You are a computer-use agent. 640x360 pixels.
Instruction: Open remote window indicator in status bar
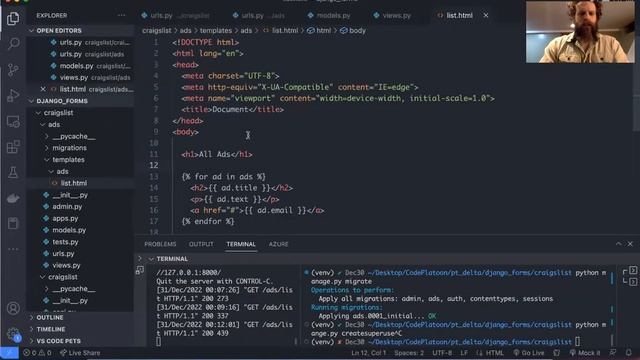click(9, 353)
